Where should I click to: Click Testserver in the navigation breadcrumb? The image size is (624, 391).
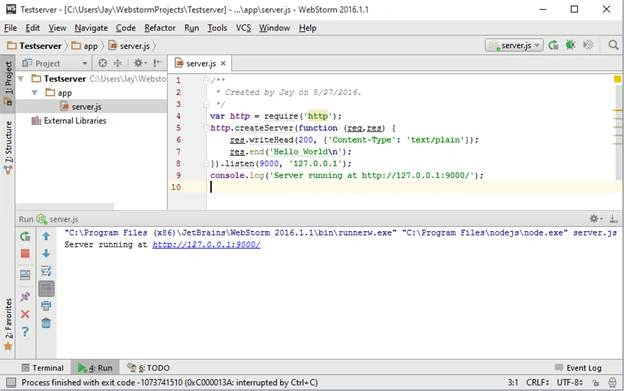(35, 46)
